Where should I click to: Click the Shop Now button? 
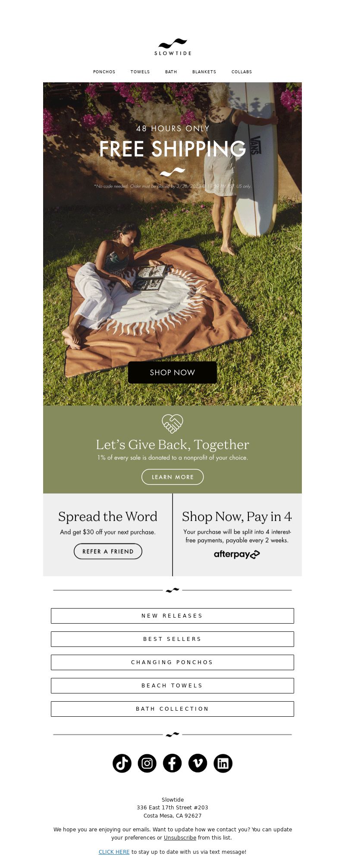[x=172, y=372]
